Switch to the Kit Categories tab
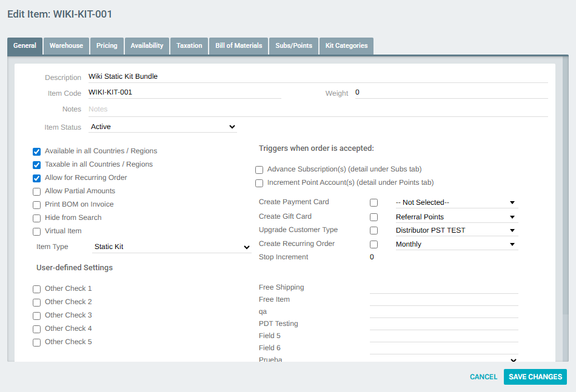The image size is (576, 392). [346, 45]
